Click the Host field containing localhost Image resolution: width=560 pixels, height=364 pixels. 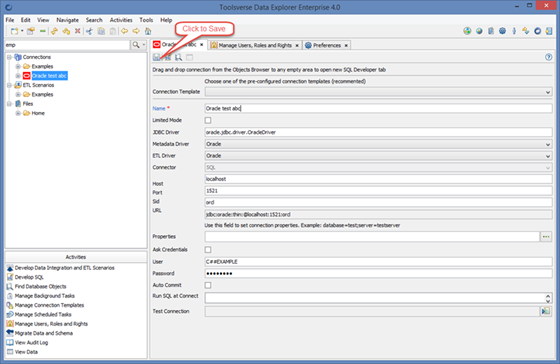[x=379, y=179]
